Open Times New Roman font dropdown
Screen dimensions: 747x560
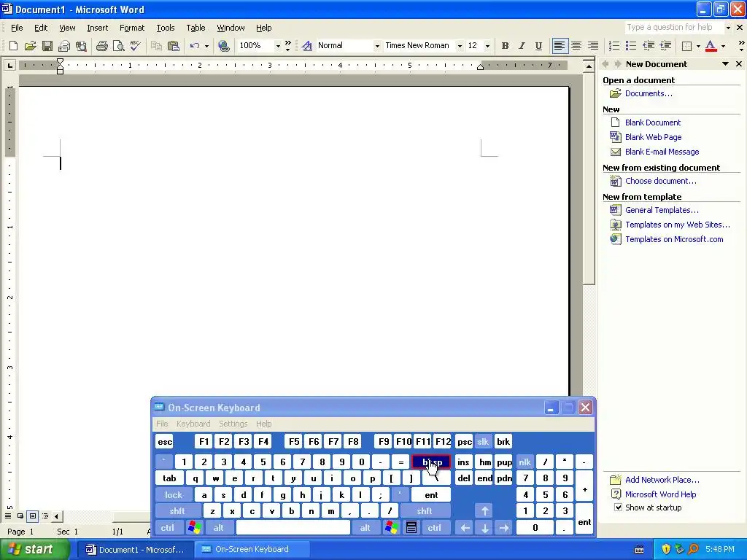point(460,46)
